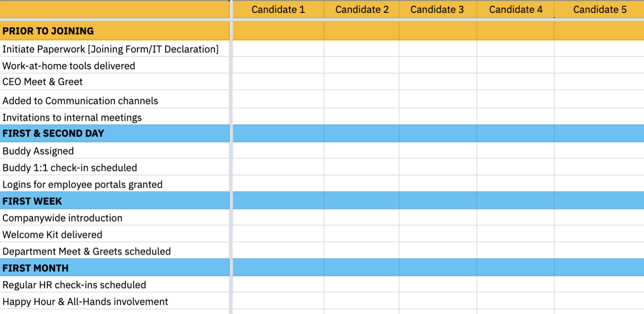Select the CEO Meet & Greet cell
The width and height of the screenshot is (644, 314).
click(x=43, y=82)
